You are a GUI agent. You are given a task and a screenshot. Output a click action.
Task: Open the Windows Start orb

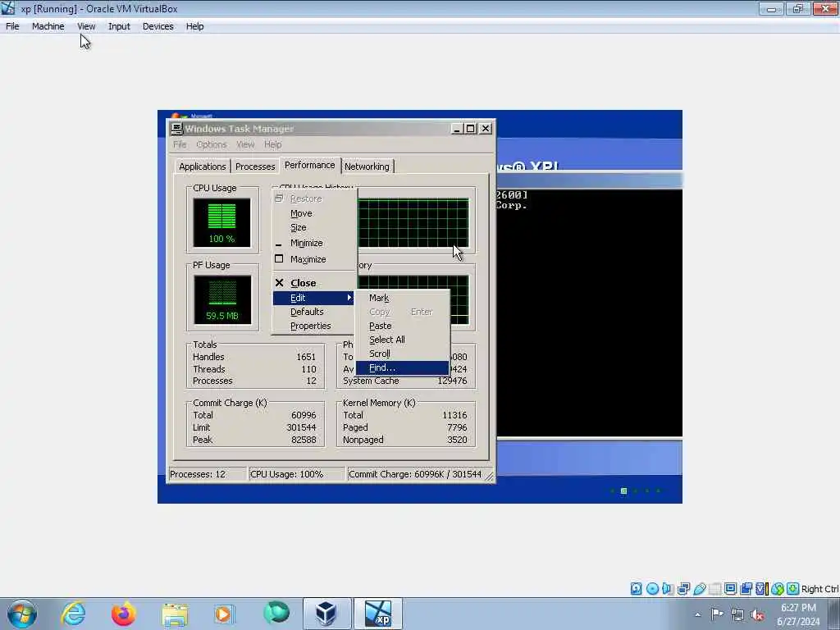pos(22,614)
